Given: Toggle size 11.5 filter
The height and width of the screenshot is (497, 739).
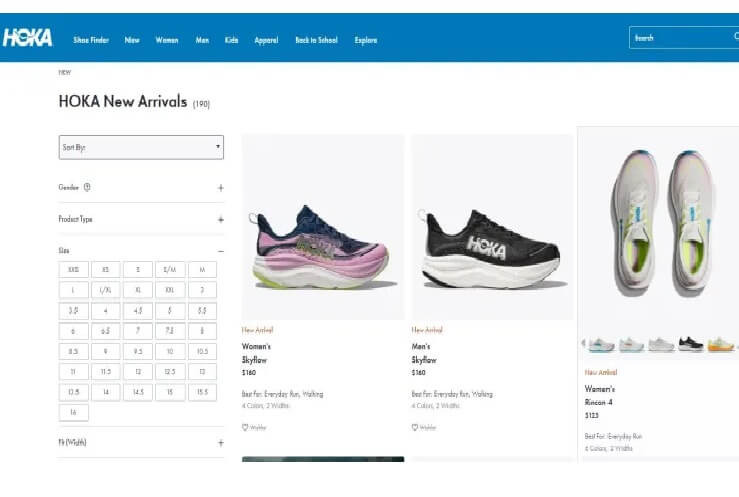Looking at the screenshot, I should coord(106,372).
